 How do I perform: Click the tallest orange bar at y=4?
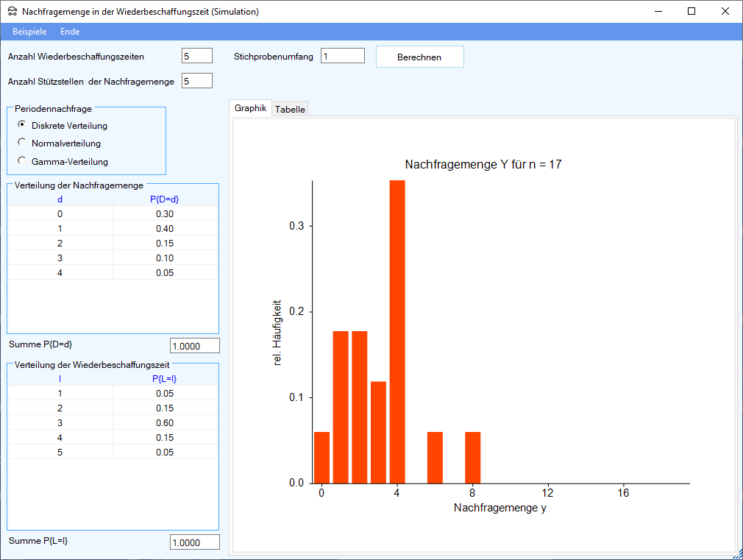(397, 331)
